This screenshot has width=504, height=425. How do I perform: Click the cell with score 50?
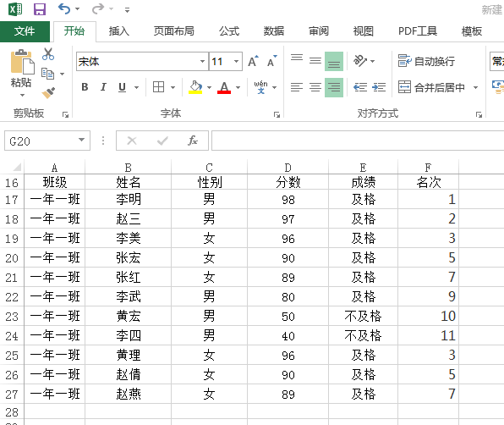[x=288, y=317]
